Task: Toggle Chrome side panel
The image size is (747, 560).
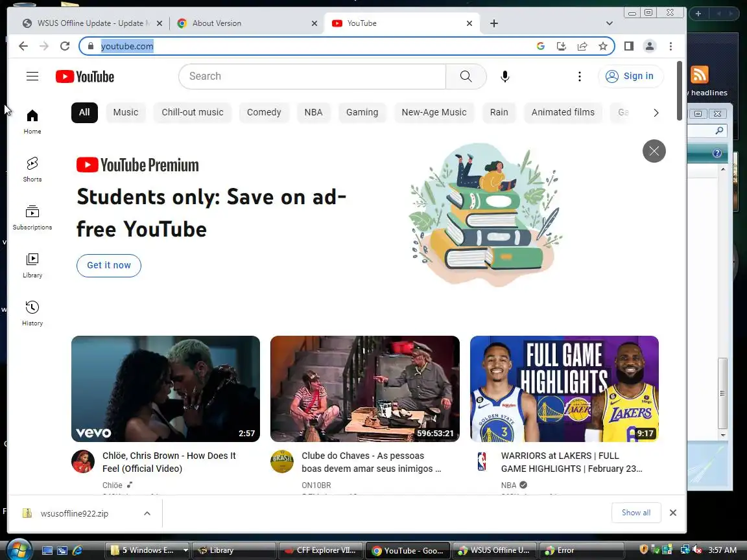Action: point(629,46)
